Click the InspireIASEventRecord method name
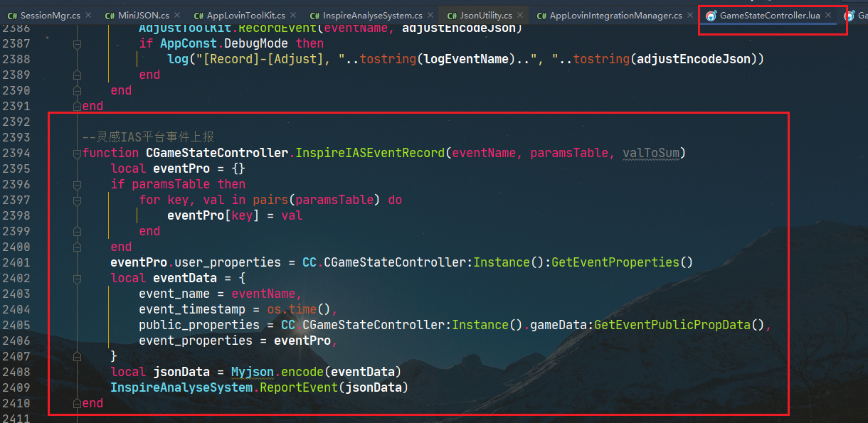 pyautogui.click(x=370, y=153)
